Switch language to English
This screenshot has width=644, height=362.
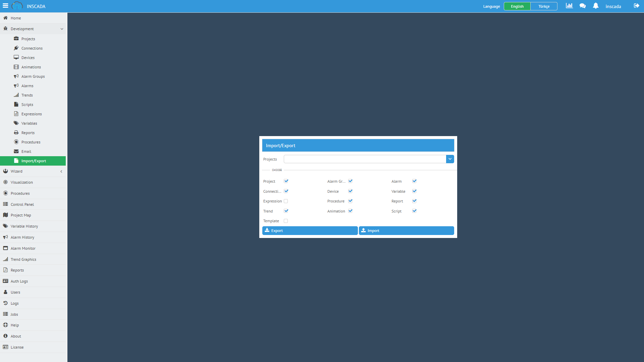pos(517,6)
